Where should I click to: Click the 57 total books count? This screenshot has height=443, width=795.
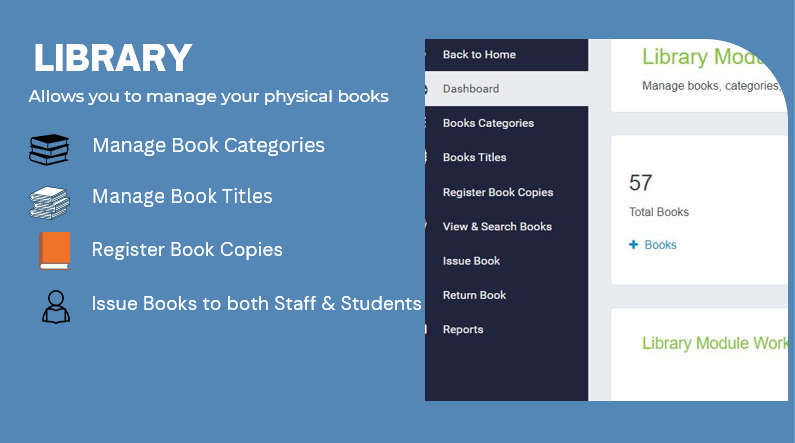(640, 183)
